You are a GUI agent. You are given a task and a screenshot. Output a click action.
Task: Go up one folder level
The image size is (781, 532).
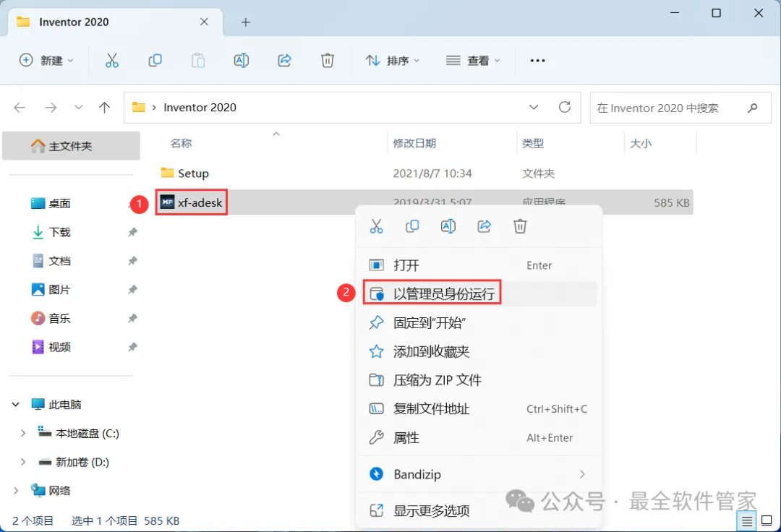coord(104,108)
